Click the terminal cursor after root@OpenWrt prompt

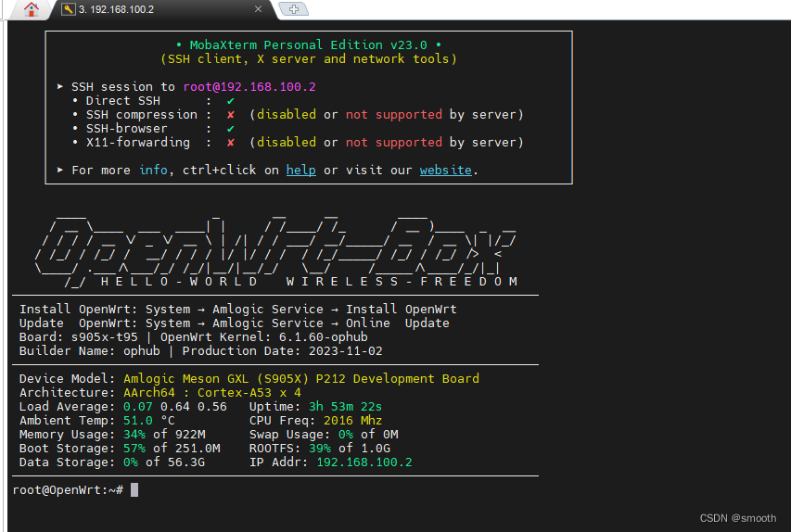[x=134, y=489]
